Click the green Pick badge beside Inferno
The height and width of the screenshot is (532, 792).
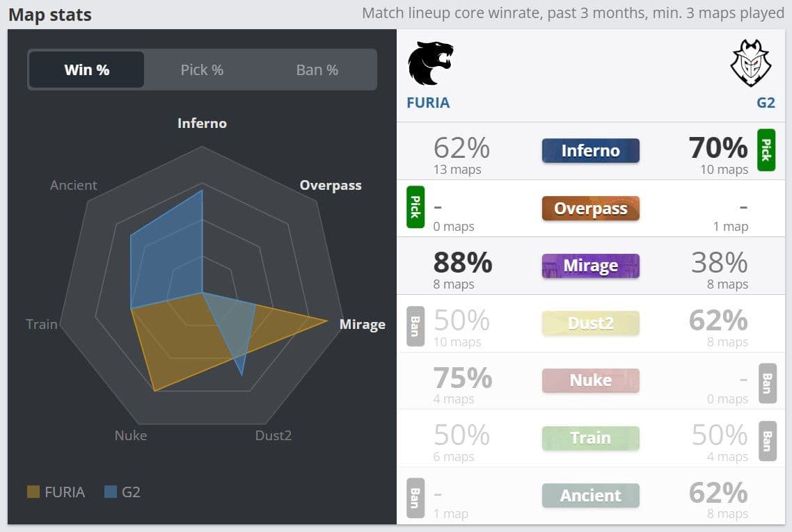pos(766,150)
